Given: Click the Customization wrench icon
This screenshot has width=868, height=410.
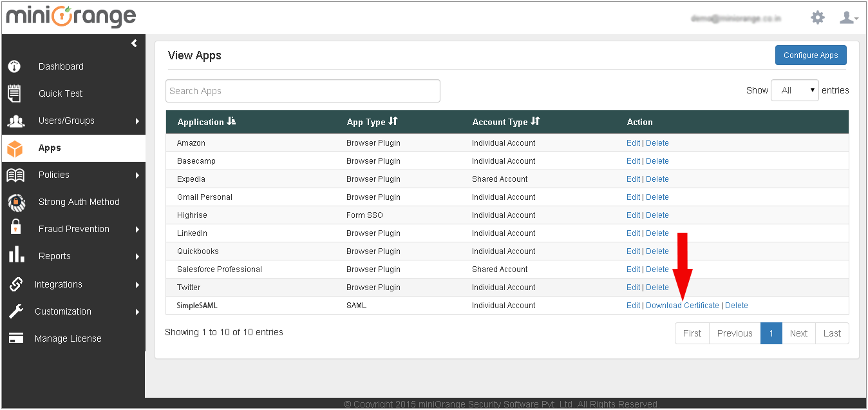Looking at the screenshot, I should pyautogui.click(x=15, y=311).
